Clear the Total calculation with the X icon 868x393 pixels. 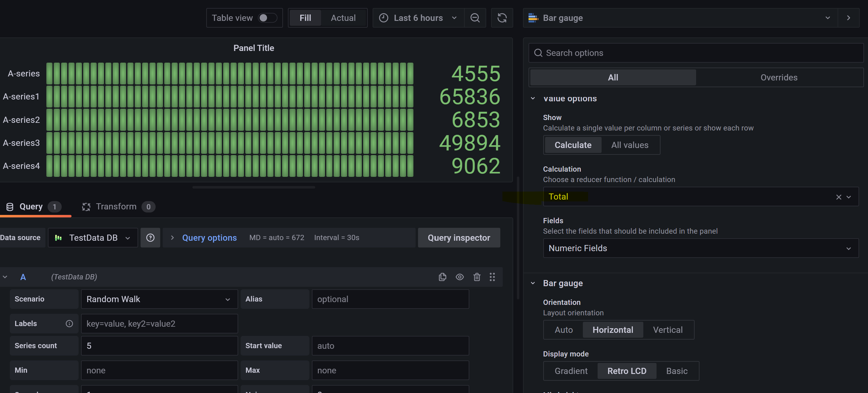point(839,196)
